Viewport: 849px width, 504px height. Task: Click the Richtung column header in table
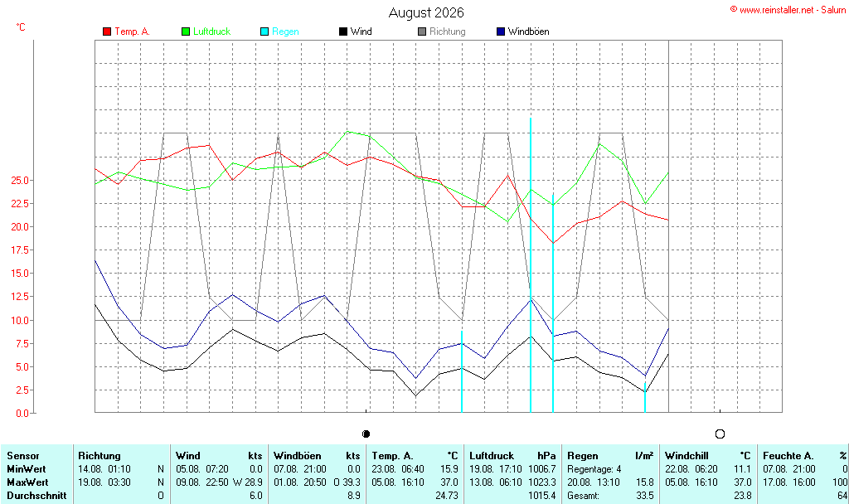coord(99,456)
